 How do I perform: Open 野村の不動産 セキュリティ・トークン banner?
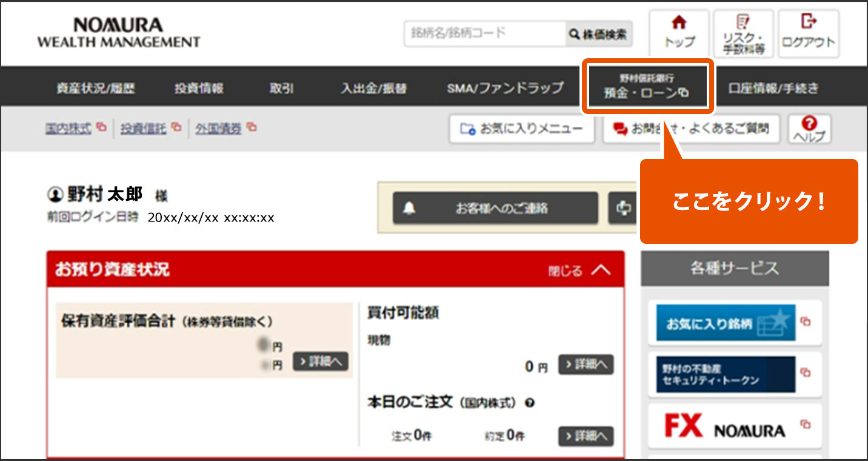726,374
